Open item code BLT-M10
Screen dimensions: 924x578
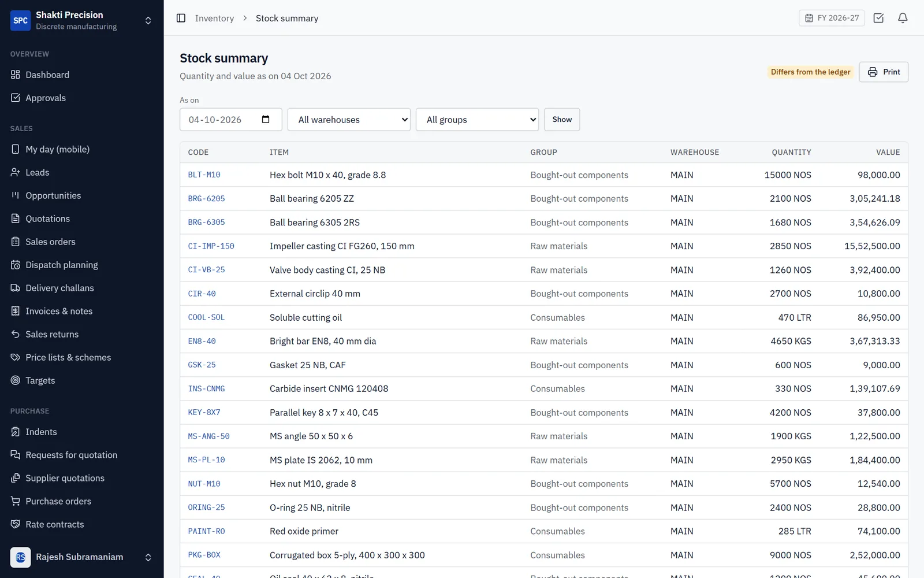[204, 175]
